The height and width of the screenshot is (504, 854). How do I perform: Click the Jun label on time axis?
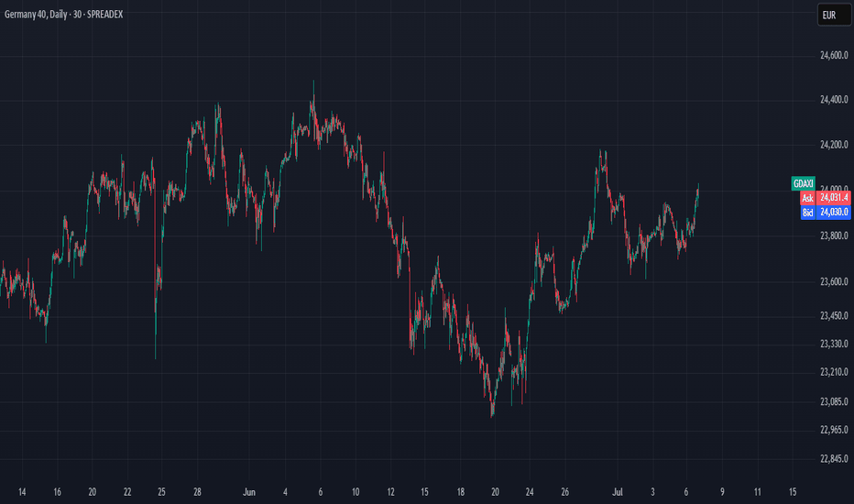[x=249, y=492]
